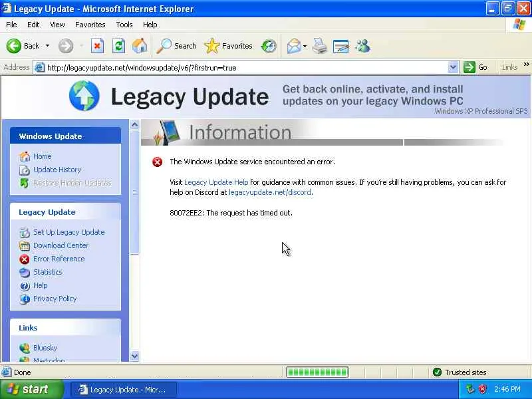Screen dimensions: 532x399
Task: Click the info icon beside Privacy Policy
Action: tap(25, 299)
